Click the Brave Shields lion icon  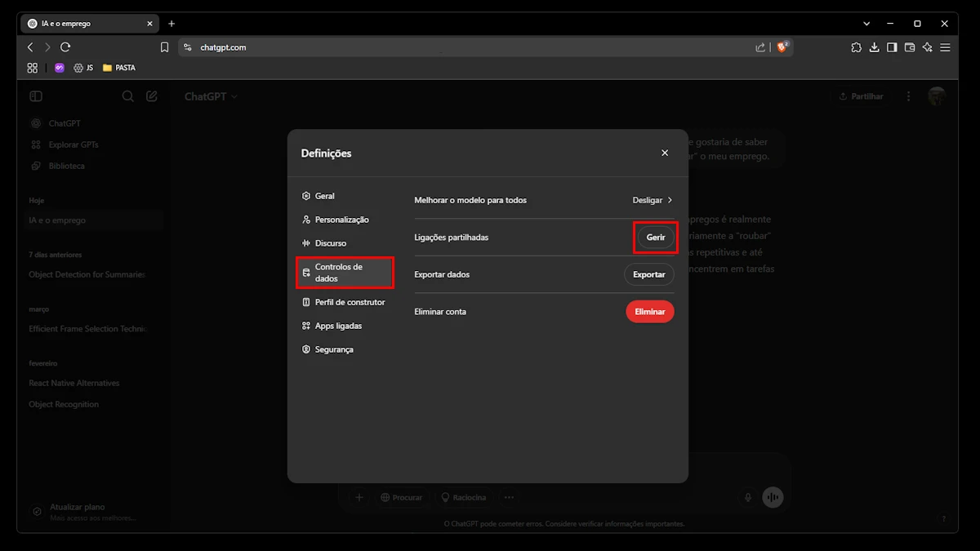click(x=782, y=47)
